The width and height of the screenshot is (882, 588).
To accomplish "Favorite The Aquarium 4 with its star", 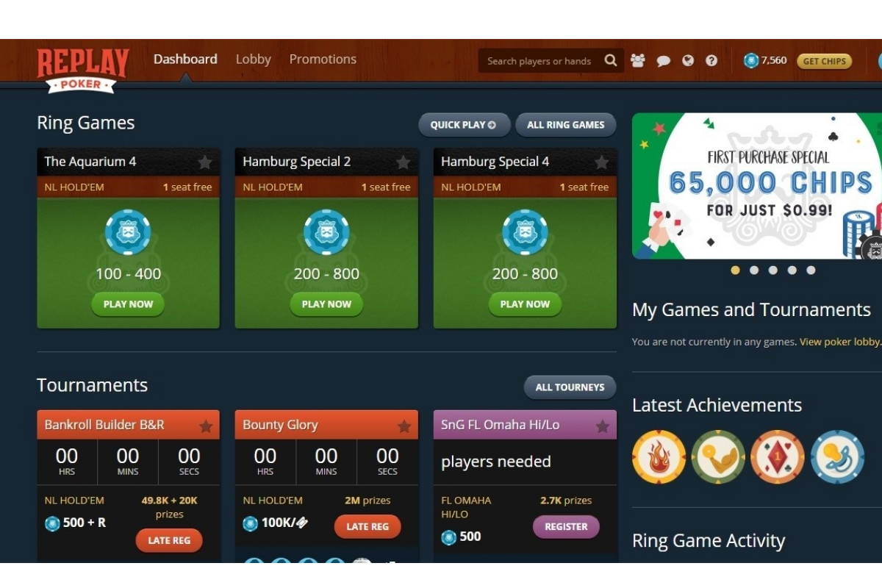I will (205, 162).
